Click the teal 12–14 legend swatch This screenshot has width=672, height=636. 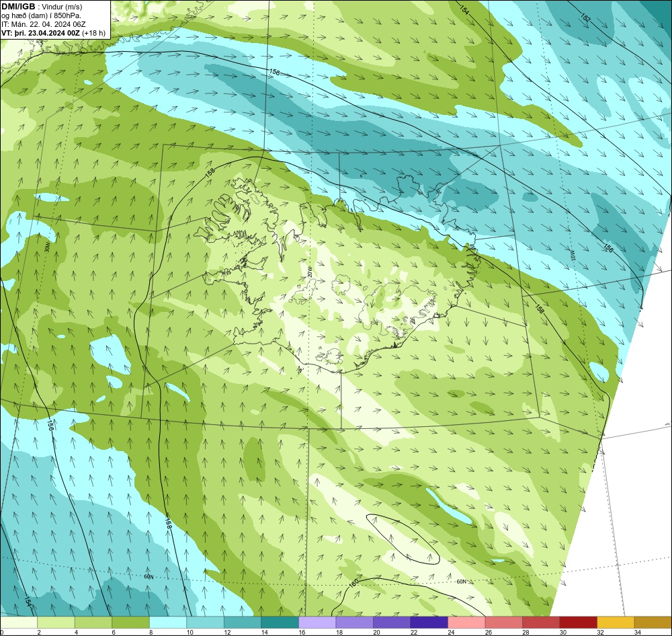(x=243, y=623)
